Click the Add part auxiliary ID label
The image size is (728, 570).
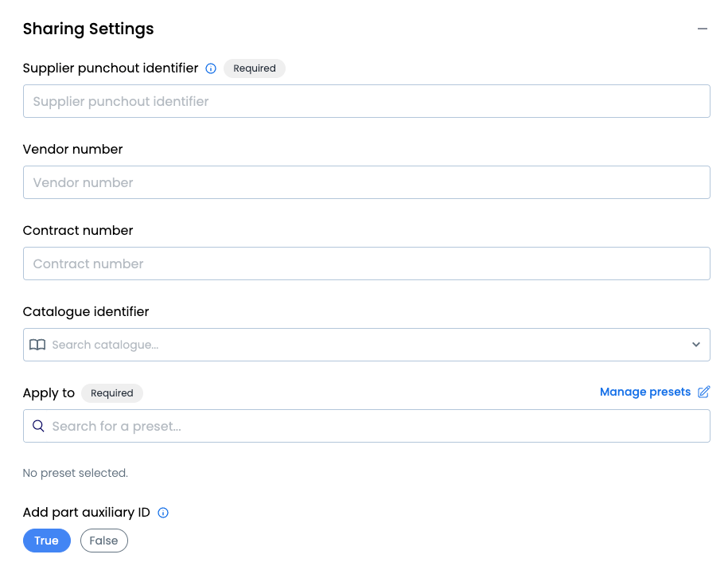coord(87,513)
